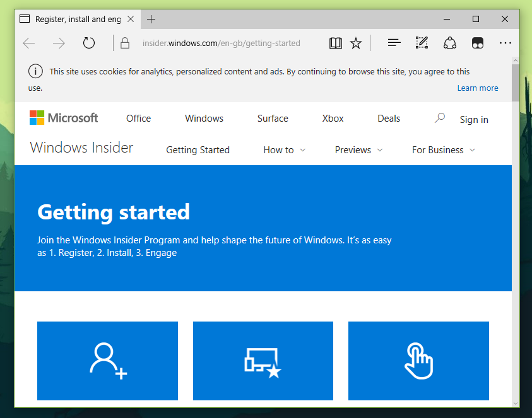Open the Hub three-lines icon
532x418 pixels.
(394, 43)
